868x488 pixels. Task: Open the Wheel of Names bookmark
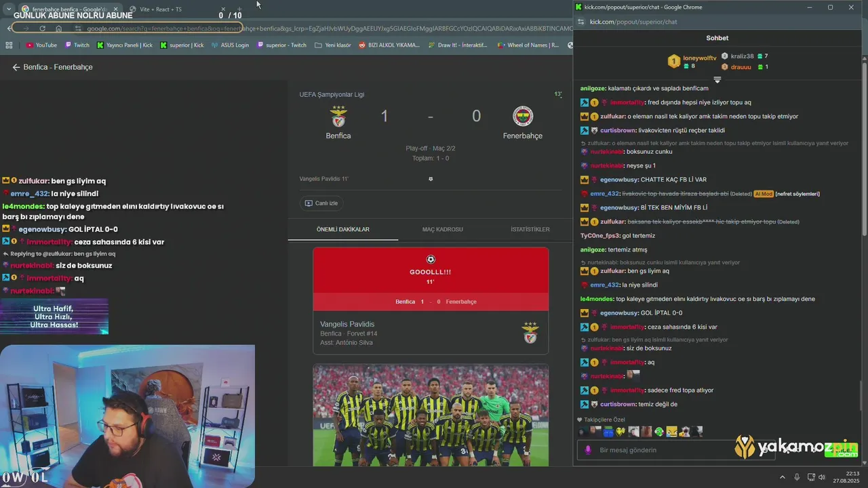[x=528, y=45]
